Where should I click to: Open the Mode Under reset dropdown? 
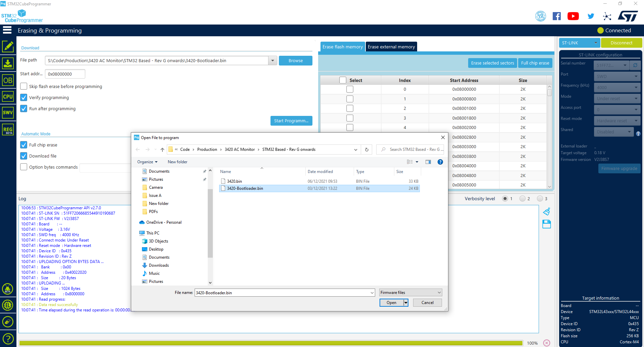617,98
